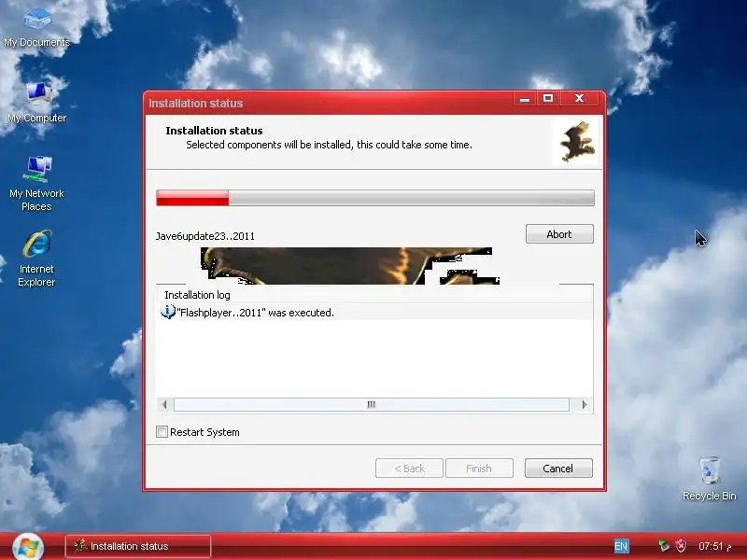The image size is (747, 560).
Task: Click the right arrow of log scrollbar
Action: [585, 405]
